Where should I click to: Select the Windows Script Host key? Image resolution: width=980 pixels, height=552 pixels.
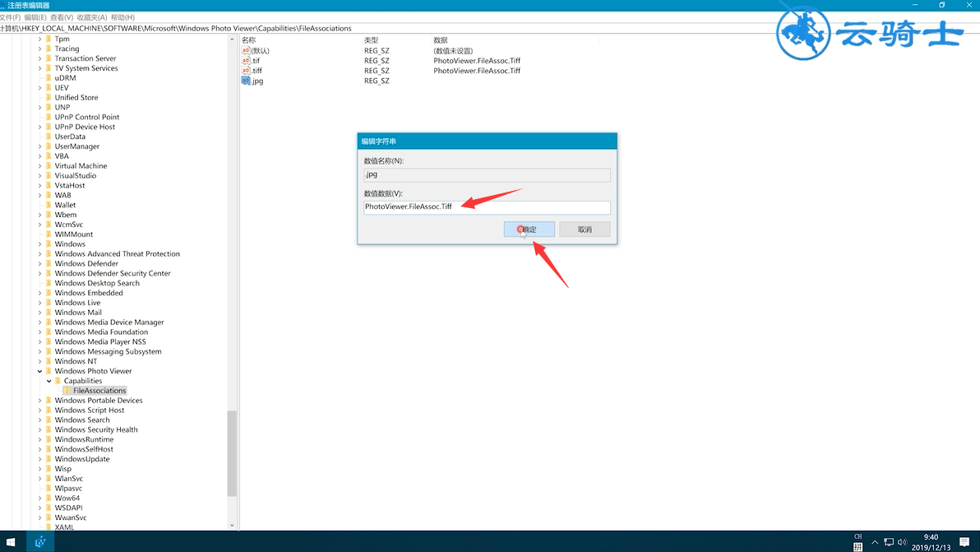tap(90, 411)
